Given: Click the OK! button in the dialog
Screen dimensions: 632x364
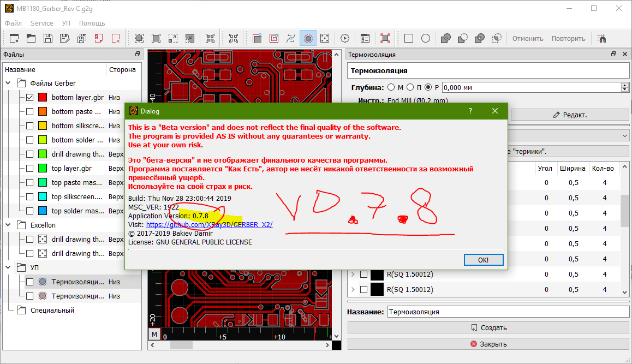Looking at the screenshot, I should point(483,260).
